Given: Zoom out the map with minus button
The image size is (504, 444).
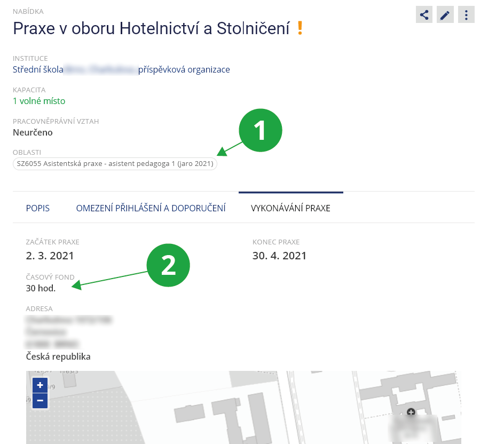Looking at the screenshot, I should coord(40,400).
